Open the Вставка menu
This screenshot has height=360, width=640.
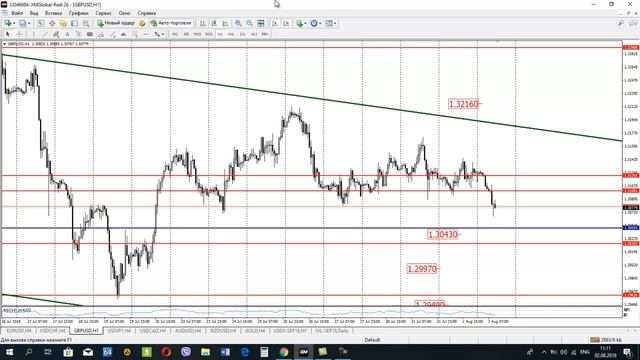click(53, 13)
